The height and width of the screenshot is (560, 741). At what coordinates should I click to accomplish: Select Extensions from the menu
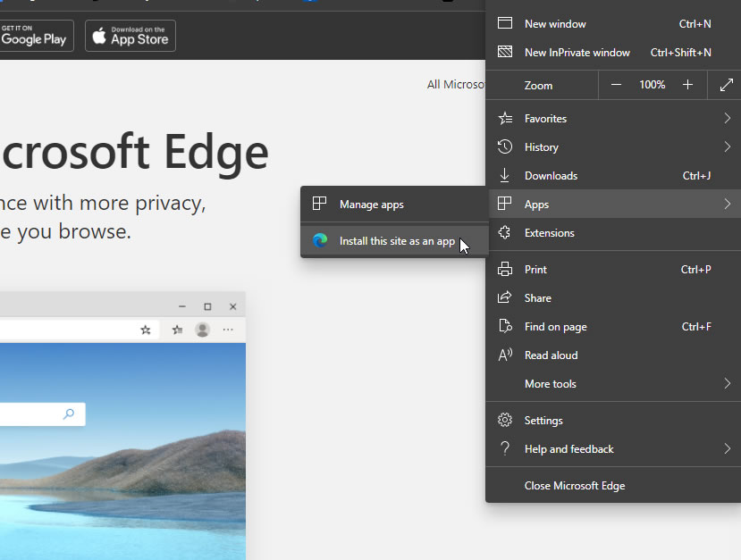613,233
